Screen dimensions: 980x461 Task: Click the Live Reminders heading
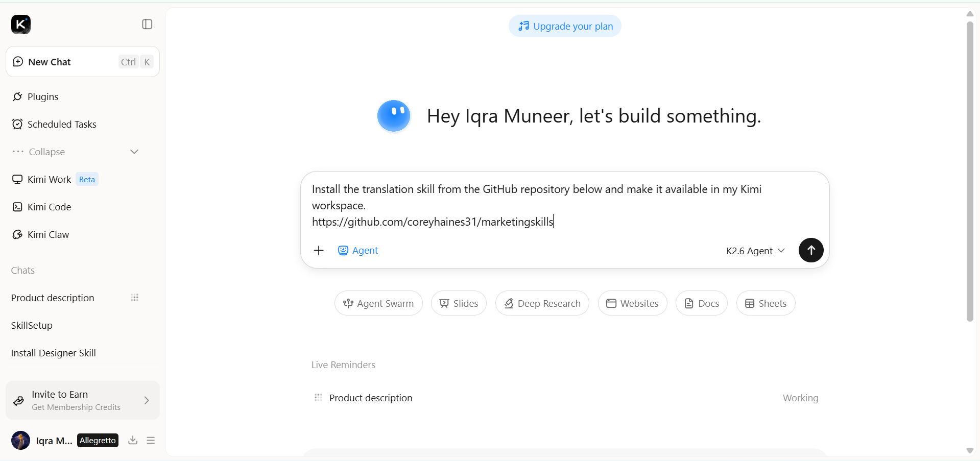344,365
